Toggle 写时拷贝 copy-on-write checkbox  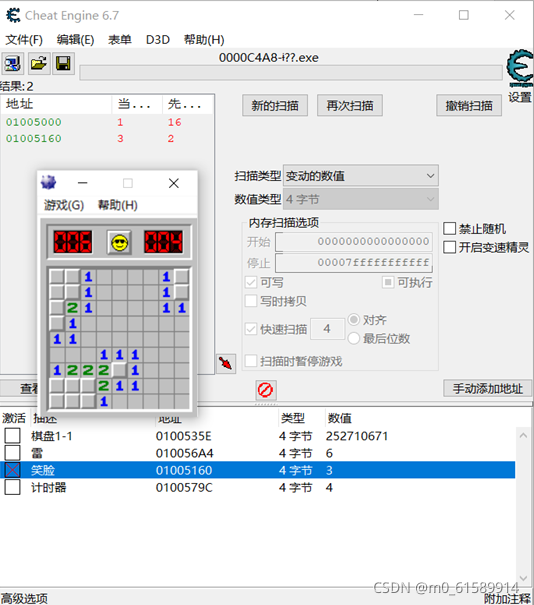[x=251, y=301]
